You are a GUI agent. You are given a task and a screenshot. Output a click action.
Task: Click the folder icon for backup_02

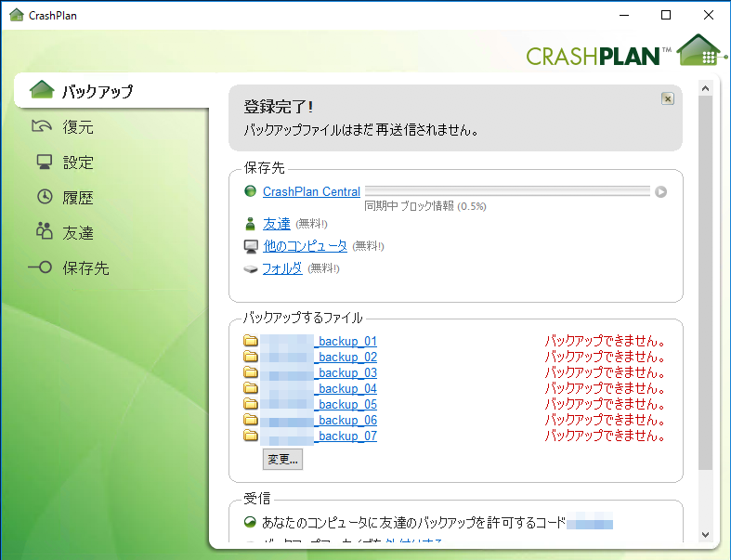(251, 357)
